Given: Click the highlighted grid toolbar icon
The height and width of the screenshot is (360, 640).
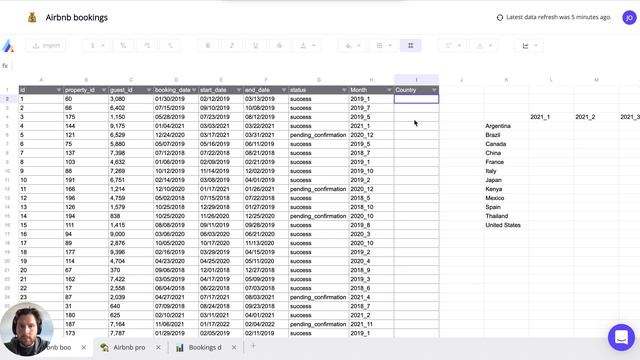Looking at the screenshot, I should pos(411,45).
